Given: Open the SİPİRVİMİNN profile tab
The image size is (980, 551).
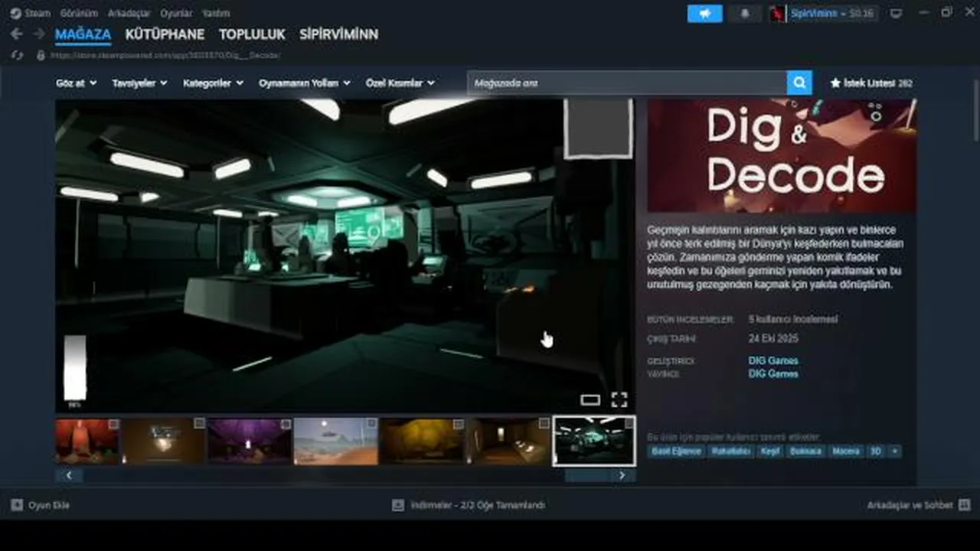Looking at the screenshot, I should click(338, 34).
